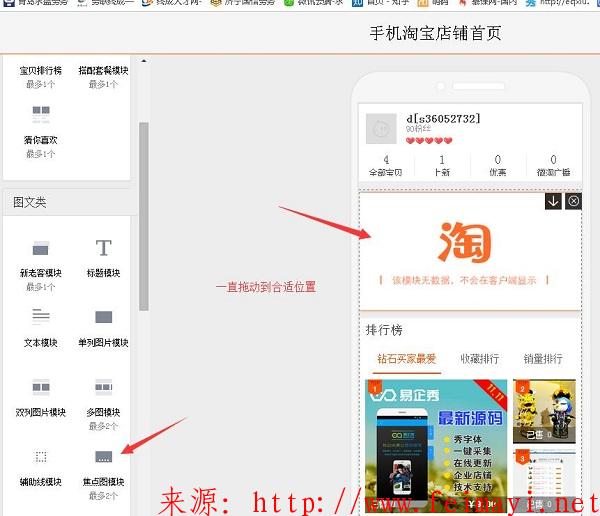The width and height of the screenshot is (600, 516).
Task: Move module down with arrow button
Action: [553, 201]
